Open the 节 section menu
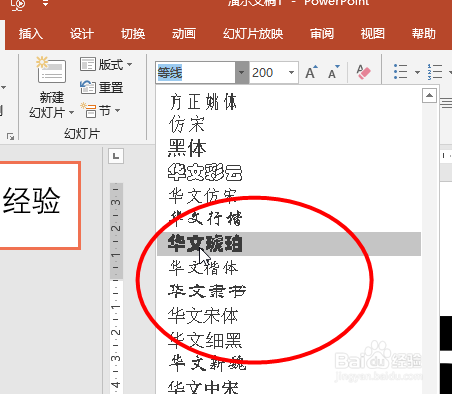The image size is (452, 394). pyautogui.click(x=100, y=110)
